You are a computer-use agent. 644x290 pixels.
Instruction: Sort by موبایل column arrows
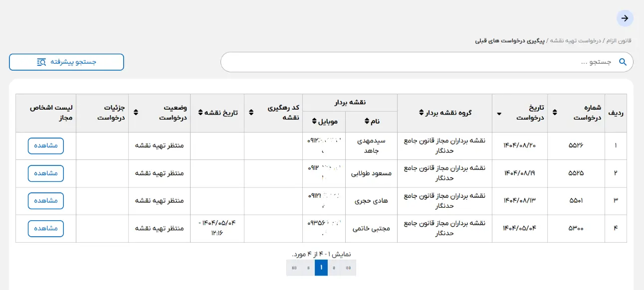(314, 121)
